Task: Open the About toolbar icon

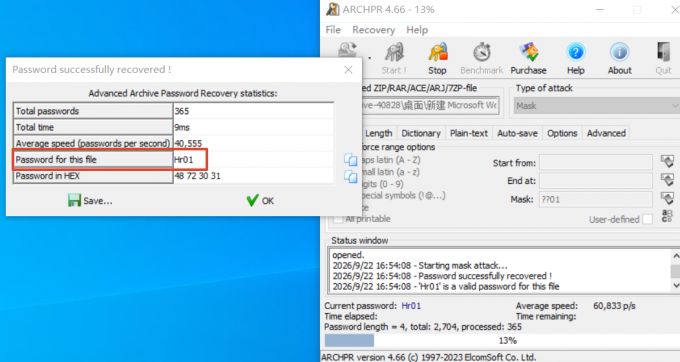Action: click(x=620, y=59)
